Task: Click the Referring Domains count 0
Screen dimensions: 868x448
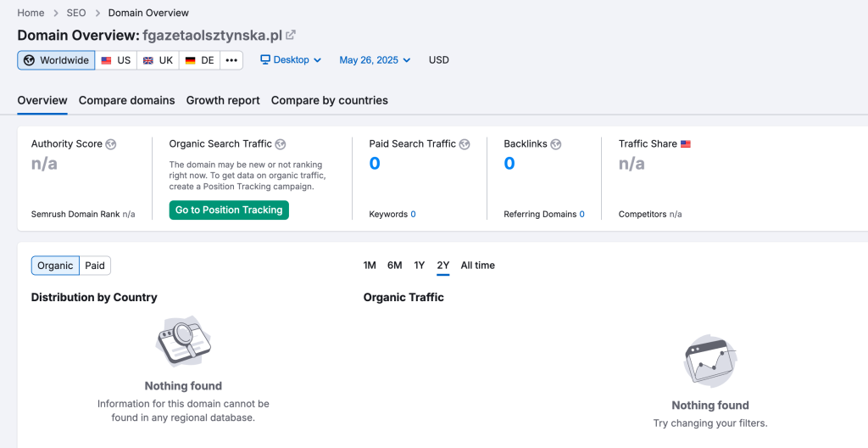Action: 581,215
